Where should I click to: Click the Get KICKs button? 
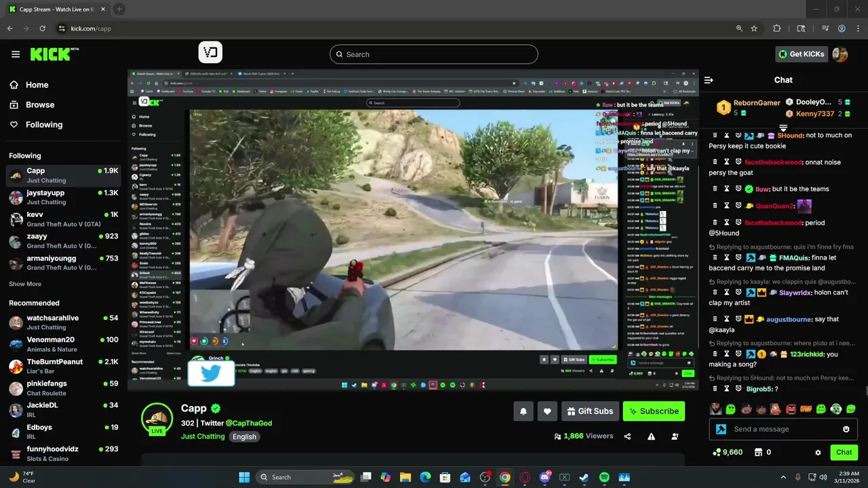802,54
